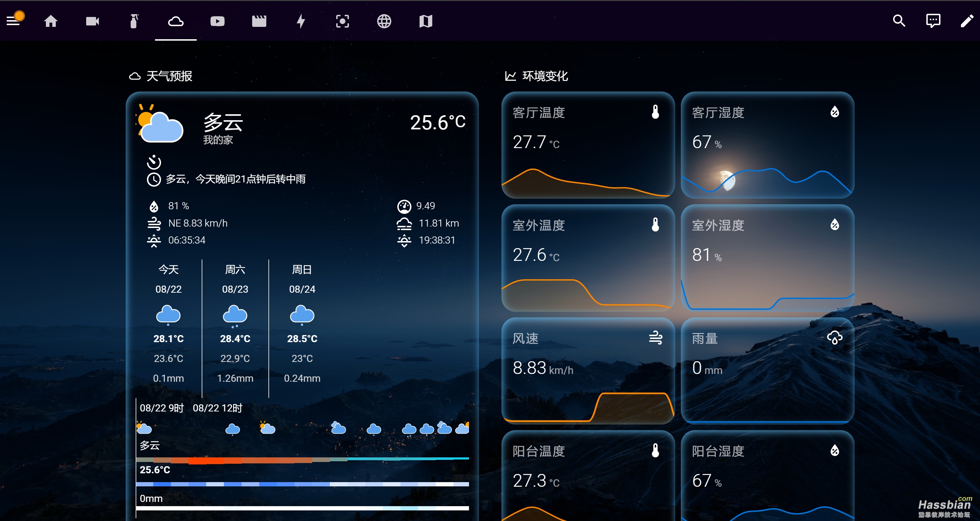Click the 0mm hourly precipitation bar

coord(302,508)
